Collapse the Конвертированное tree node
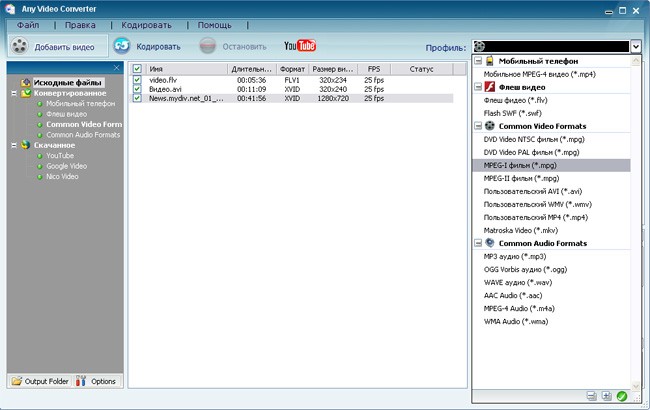Viewport: 650px width, 410px height. (14, 93)
